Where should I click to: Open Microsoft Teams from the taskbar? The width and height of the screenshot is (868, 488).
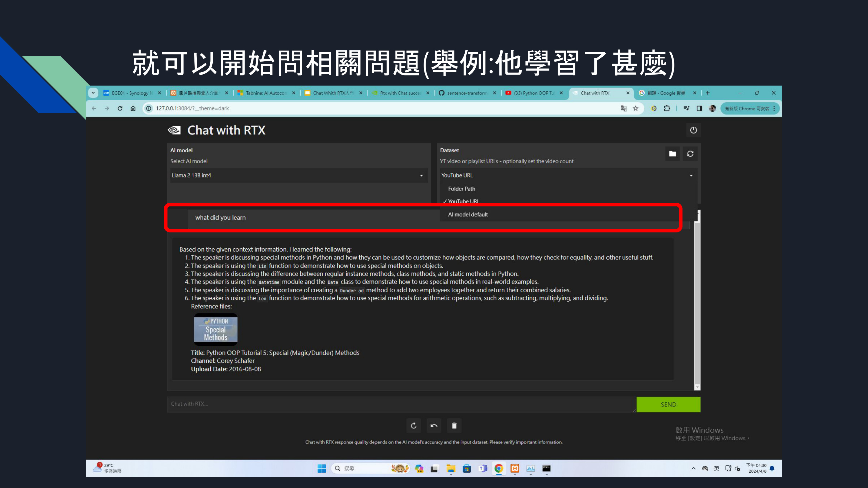click(x=483, y=468)
